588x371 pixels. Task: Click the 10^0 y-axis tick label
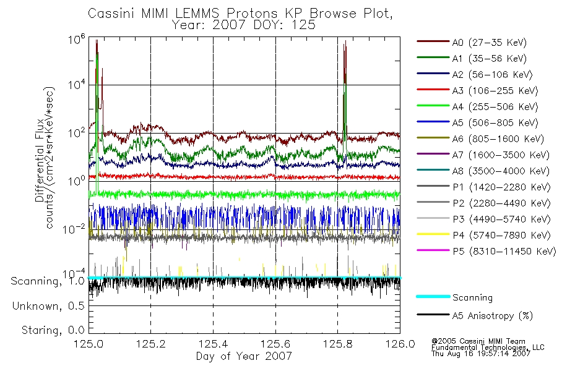[77, 181]
